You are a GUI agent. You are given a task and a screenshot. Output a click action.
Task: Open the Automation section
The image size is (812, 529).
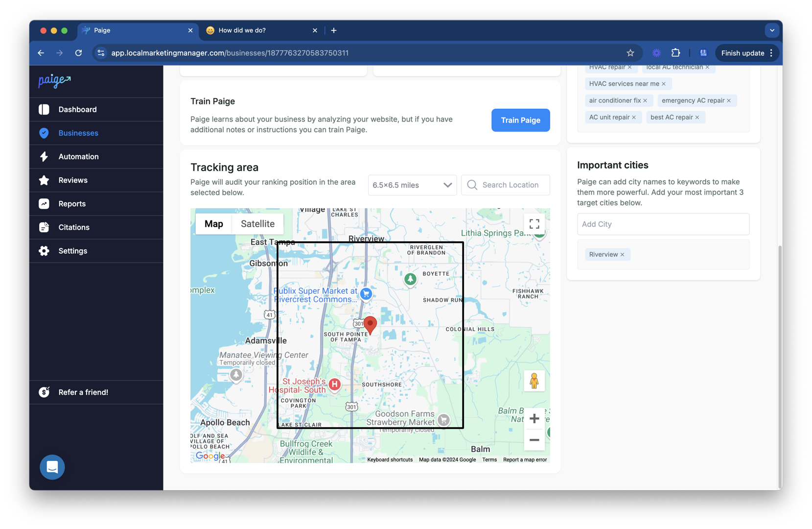78,156
